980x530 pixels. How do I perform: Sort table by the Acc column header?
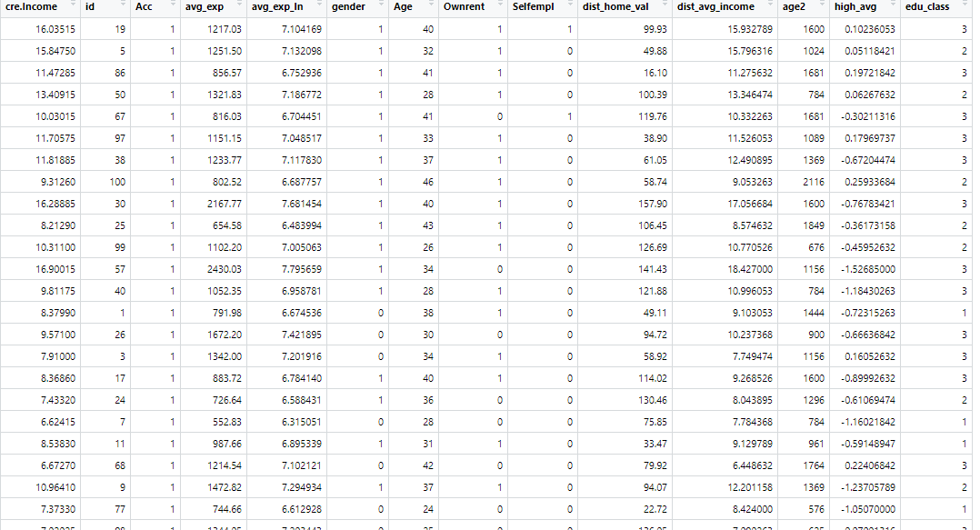(155, 7)
